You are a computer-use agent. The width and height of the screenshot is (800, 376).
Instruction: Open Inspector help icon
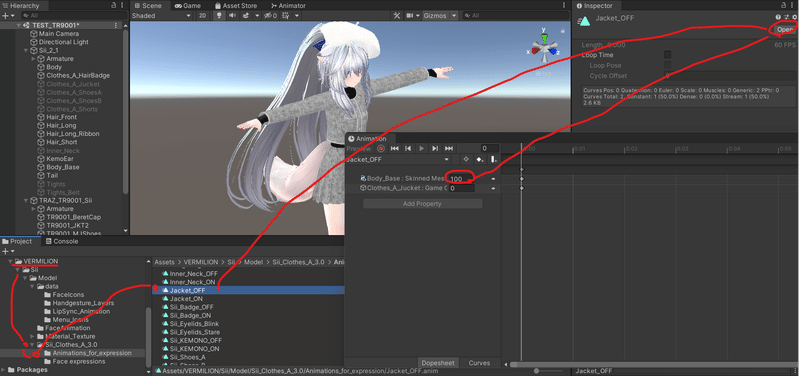[x=779, y=17]
